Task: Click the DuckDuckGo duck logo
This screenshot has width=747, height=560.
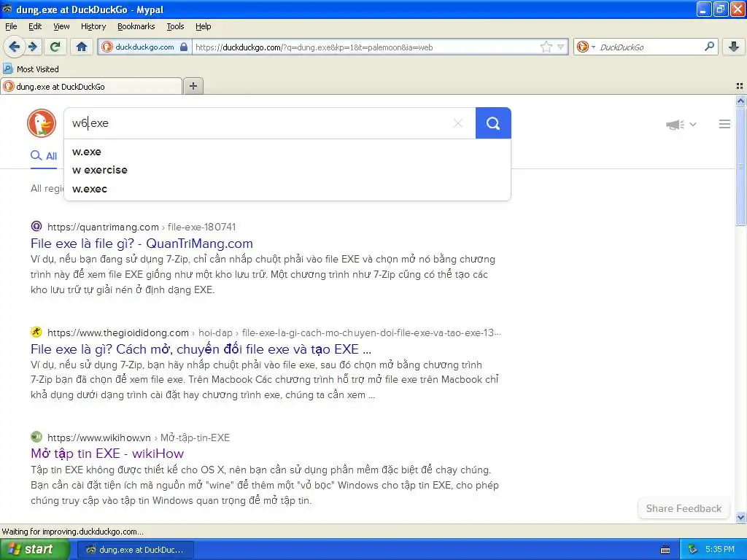Action: (x=42, y=123)
